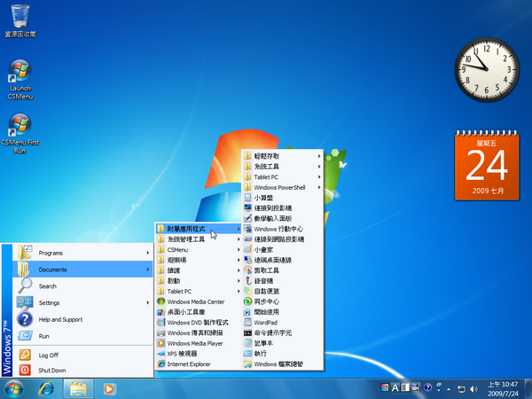Open 開始使用 getting started entry

point(283,312)
